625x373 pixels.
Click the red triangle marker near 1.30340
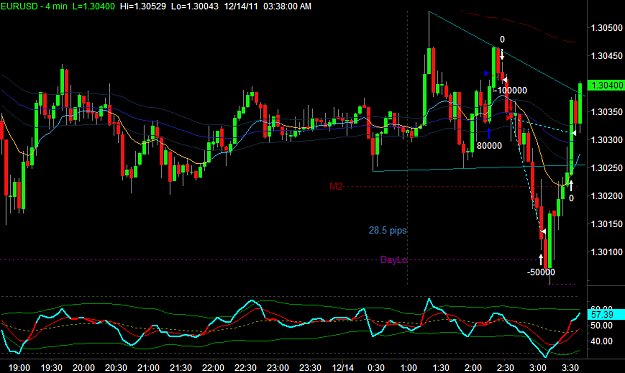pyautogui.click(x=509, y=117)
